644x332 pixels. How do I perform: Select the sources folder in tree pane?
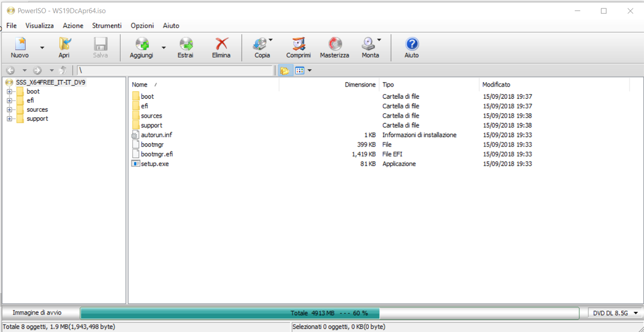[37, 110]
